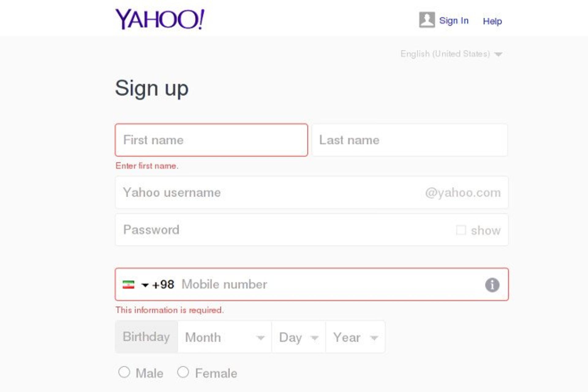Click the Mobile number input
This screenshot has width=588, height=392.
pyautogui.click(x=328, y=285)
